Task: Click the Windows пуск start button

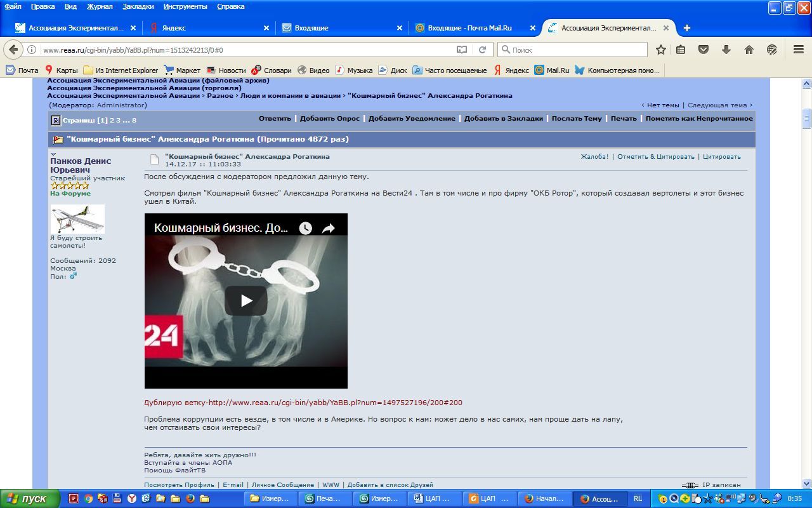Action: coord(30,498)
